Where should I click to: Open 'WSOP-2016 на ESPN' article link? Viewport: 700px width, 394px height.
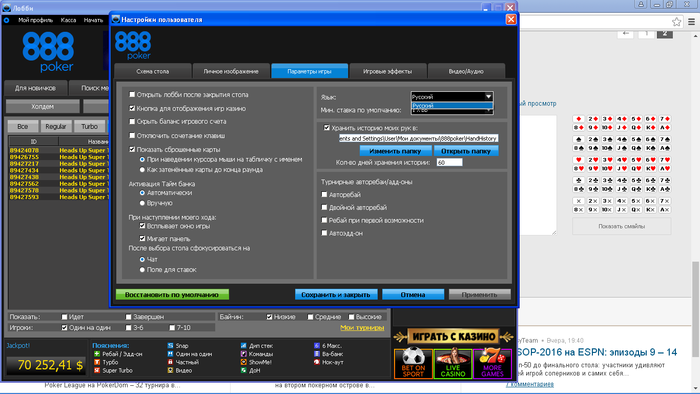point(596,353)
